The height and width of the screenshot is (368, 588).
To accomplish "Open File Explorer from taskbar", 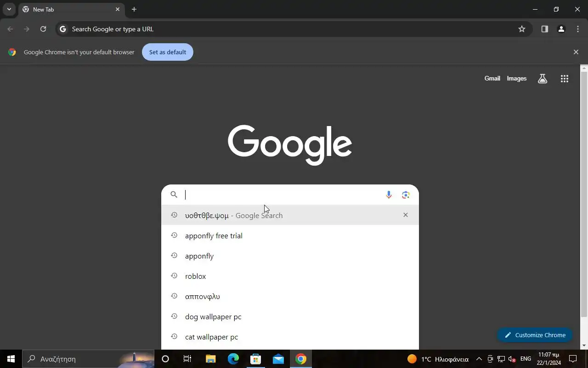I will (210, 359).
